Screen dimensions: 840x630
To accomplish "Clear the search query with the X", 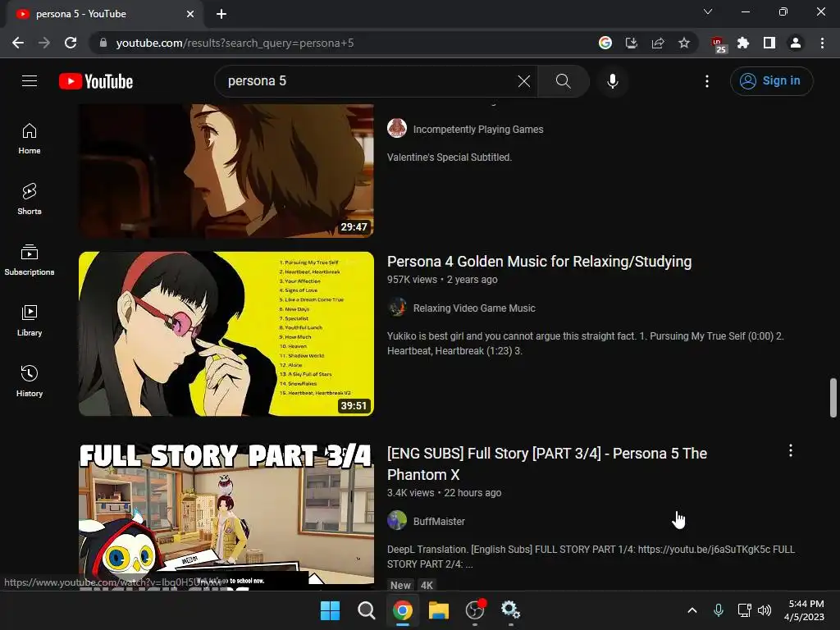I will coord(524,81).
